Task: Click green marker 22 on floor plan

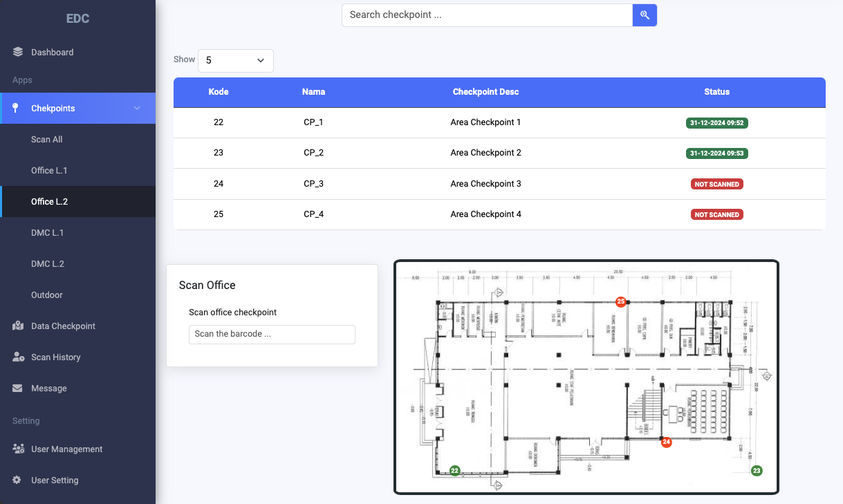Action: (454, 471)
